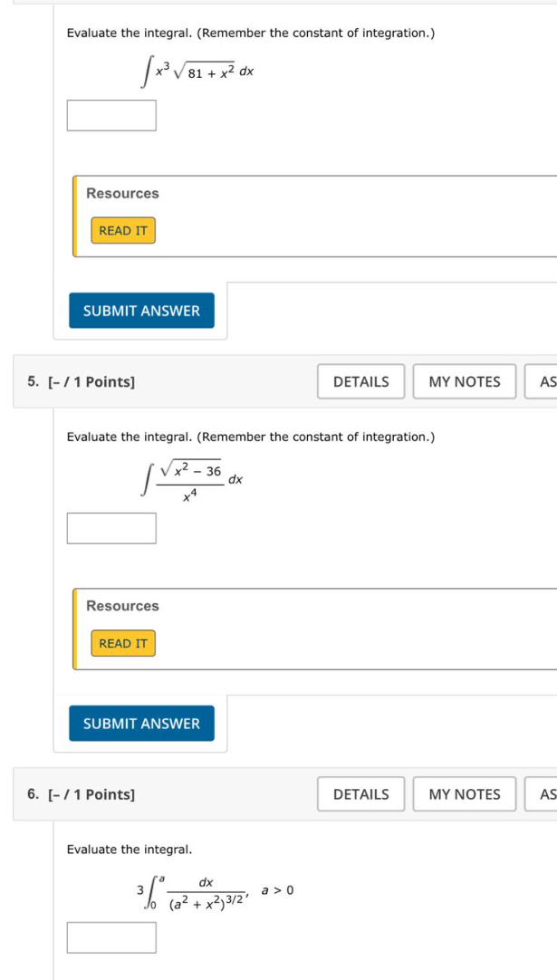This screenshot has width=557, height=980.
Task: Click the ASK button beside question 6 DETAILS
Action: [543, 794]
